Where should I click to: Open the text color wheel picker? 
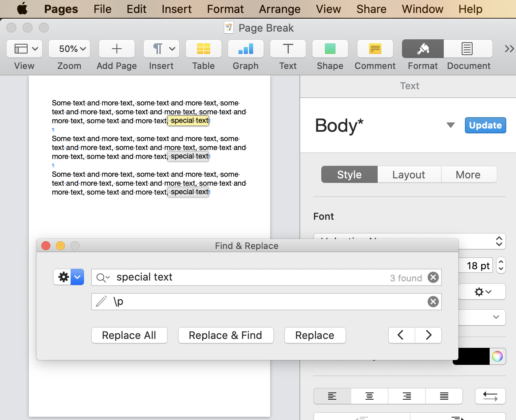497,356
